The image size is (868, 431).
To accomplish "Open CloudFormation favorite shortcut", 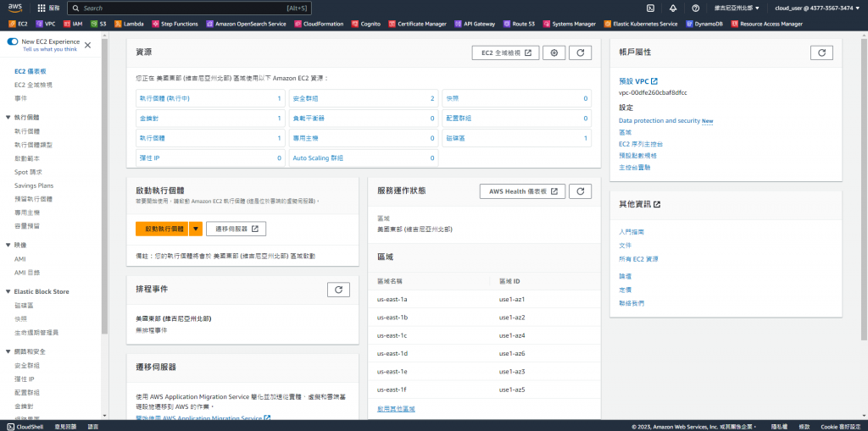I will click(x=320, y=24).
